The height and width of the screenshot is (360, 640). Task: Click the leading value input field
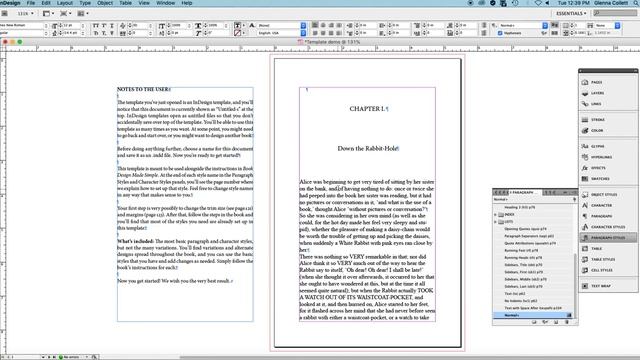[71, 33]
